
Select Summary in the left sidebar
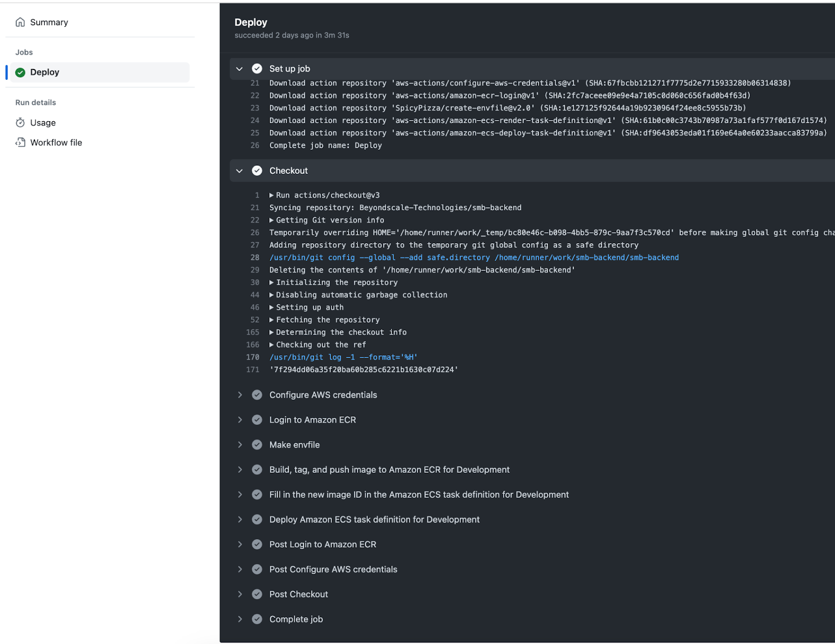[x=49, y=22]
